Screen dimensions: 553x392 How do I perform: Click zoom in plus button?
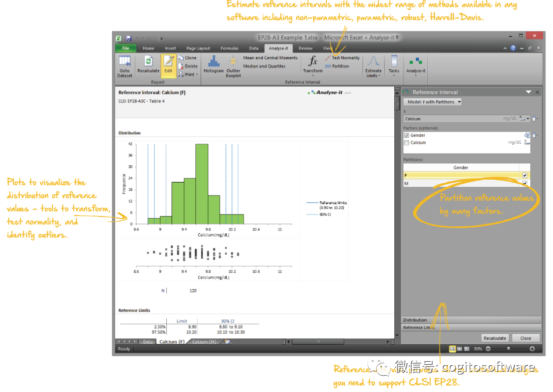point(532,348)
